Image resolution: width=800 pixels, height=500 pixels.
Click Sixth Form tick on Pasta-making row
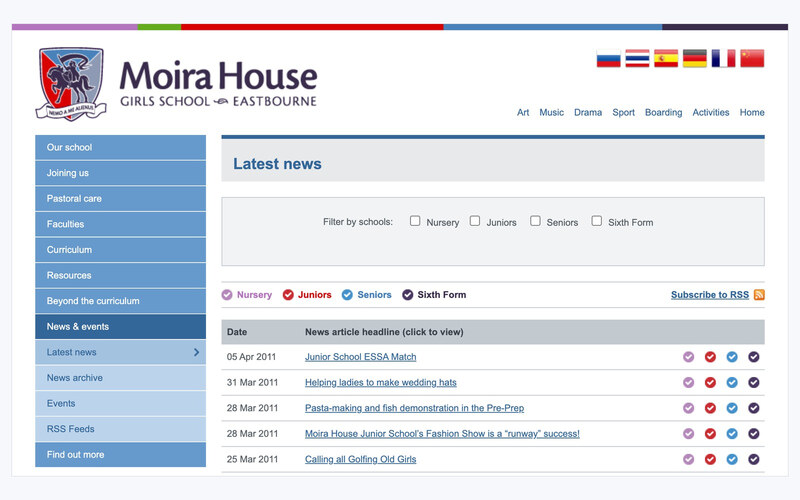[754, 408]
